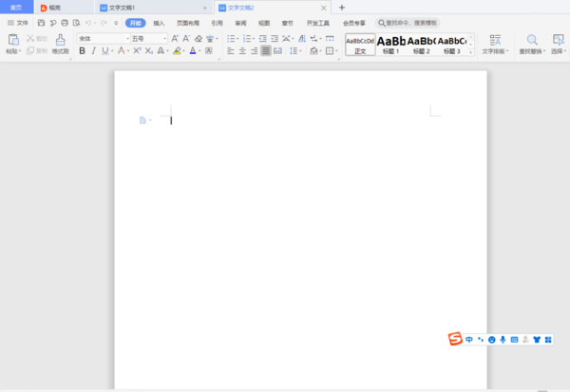Screen dimensions: 570x392
Task: Click the Format Painter (格式刷) icon
Action: [x=61, y=40]
